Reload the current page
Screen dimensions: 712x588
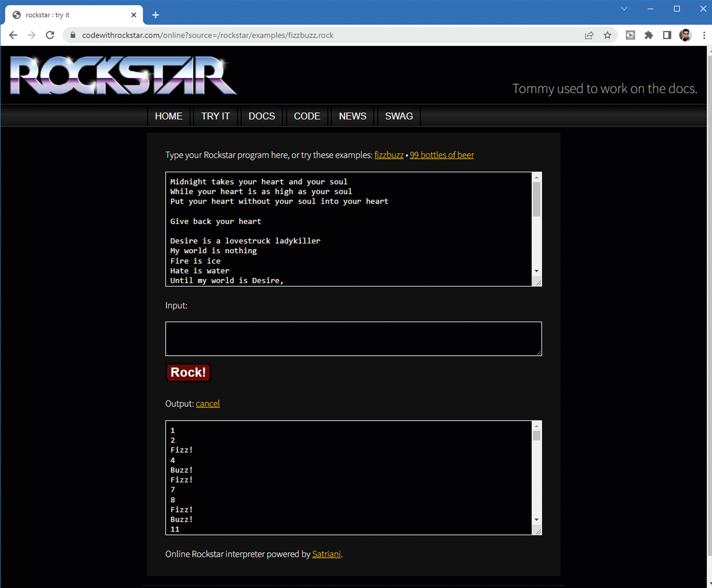click(x=50, y=35)
